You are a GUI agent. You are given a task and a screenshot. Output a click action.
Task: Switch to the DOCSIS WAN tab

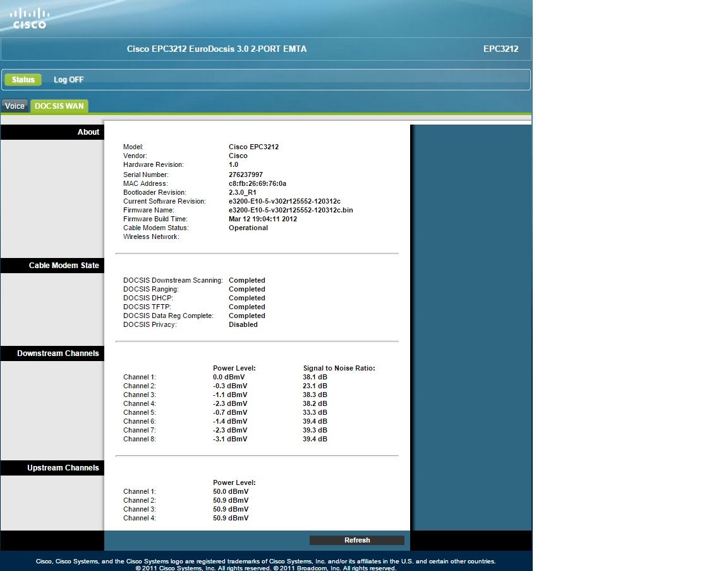pyautogui.click(x=59, y=106)
